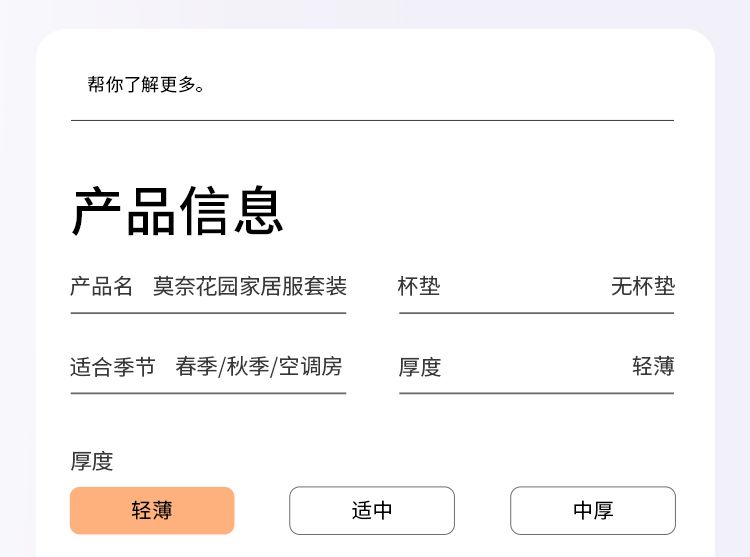Click the 产品信息 heading
Screen dimensions: 750x557
coord(178,211)
